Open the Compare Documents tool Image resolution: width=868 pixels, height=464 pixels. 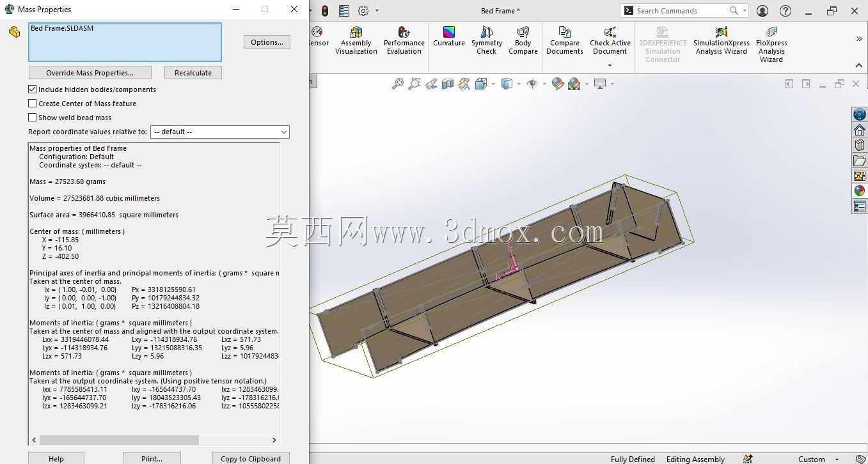tap(564, 40)
